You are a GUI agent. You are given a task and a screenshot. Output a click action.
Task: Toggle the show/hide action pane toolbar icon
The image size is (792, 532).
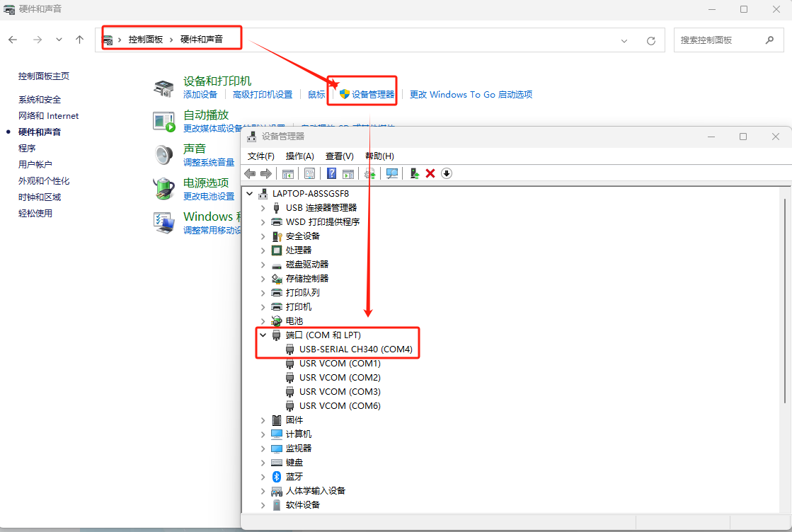[x=348, y=173]
